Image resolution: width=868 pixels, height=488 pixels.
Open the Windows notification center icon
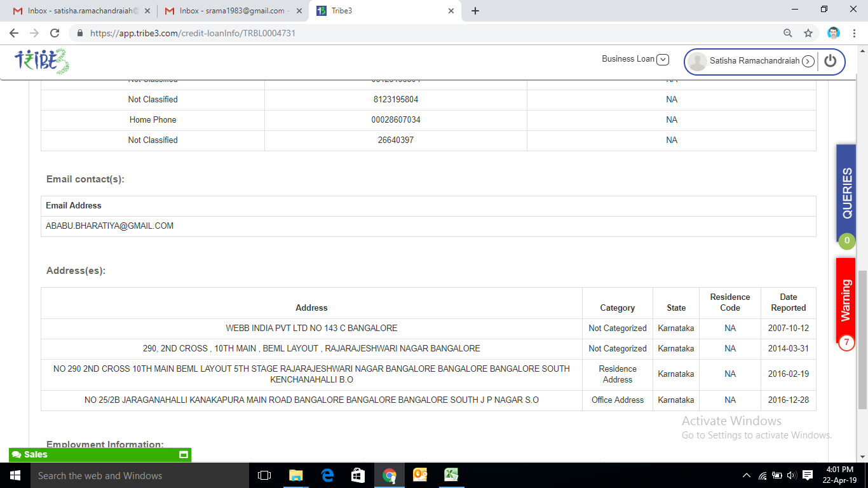[808, 475]
